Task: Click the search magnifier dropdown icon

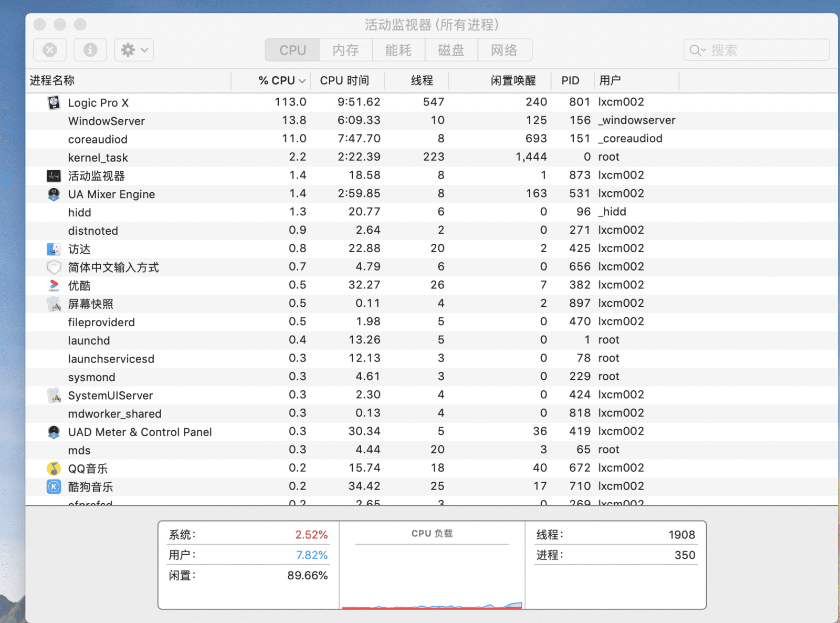Action: 698,50
